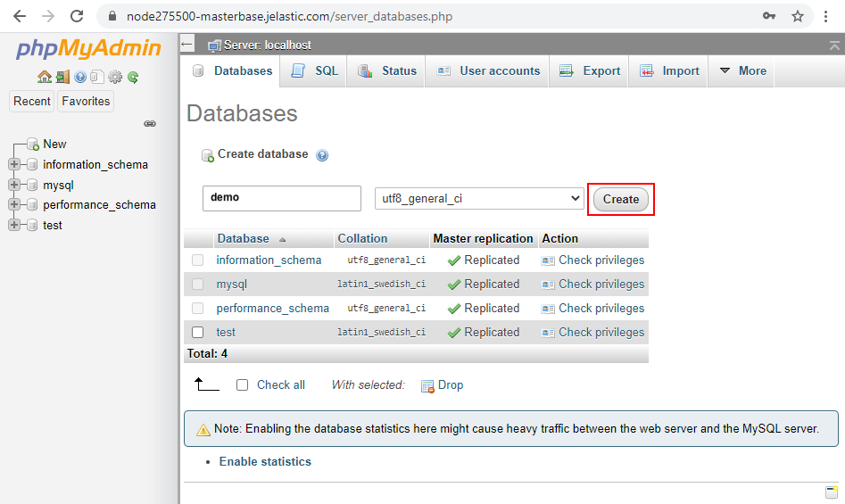
Task: Click the Server: localhost breadcrumb
Action: click(268, 45)
